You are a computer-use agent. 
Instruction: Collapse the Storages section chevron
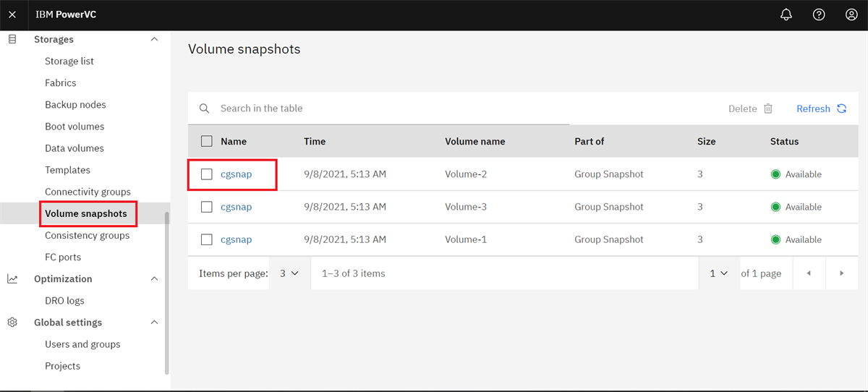pyautogui.click(x=154, y=40)
